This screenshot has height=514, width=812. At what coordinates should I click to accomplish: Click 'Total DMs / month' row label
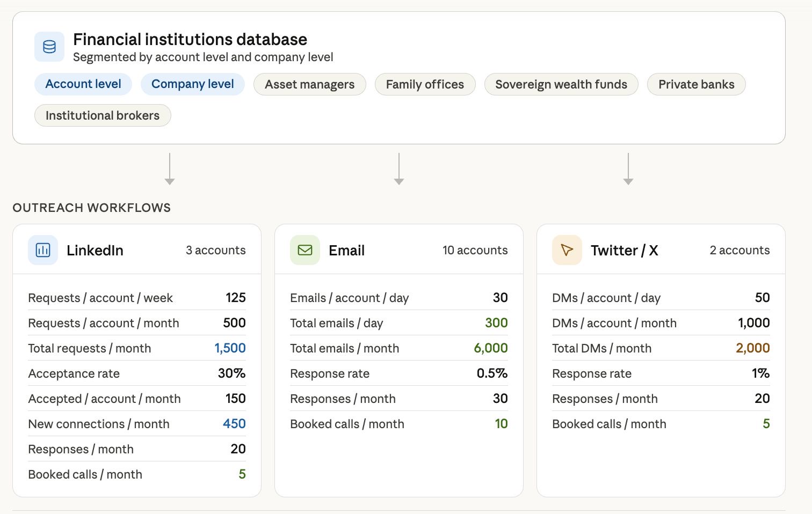pyautogui.click(x=602, y=348)
